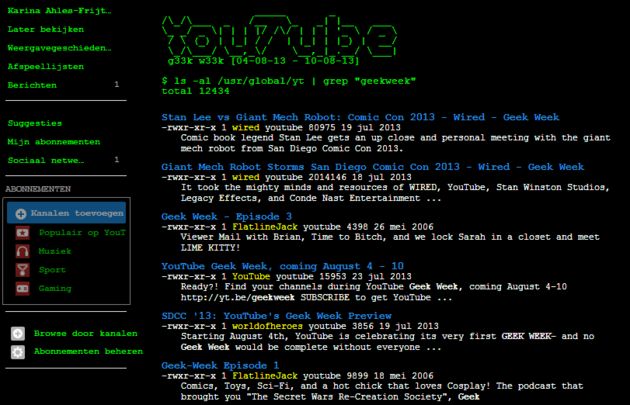
Task: Click FlatlineJack uploader dated 26 mei 2006
Action: click(x=265, y=227)
